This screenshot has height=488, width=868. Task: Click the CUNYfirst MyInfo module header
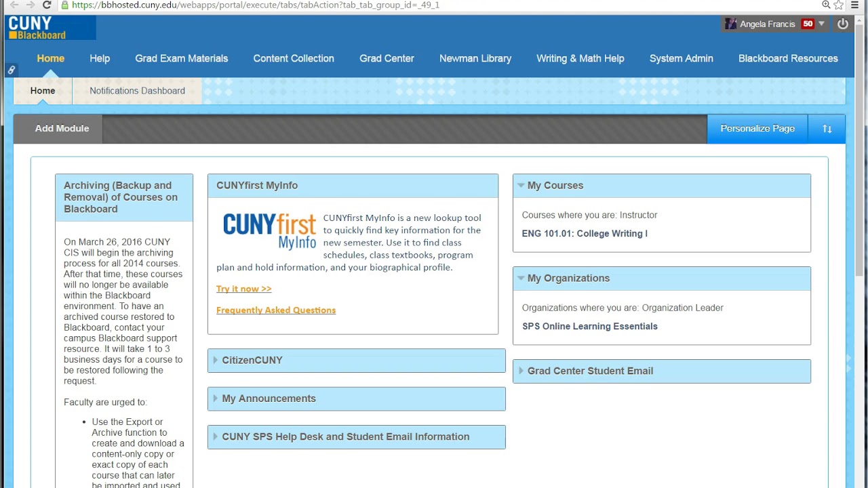tap(353, 186)
